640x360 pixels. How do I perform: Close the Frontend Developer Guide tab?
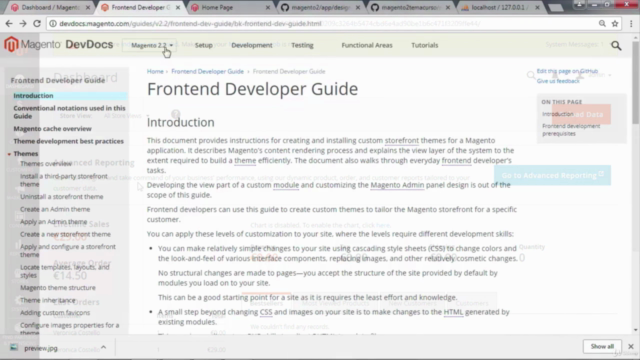pyautogui.click(x=178, y=7)
